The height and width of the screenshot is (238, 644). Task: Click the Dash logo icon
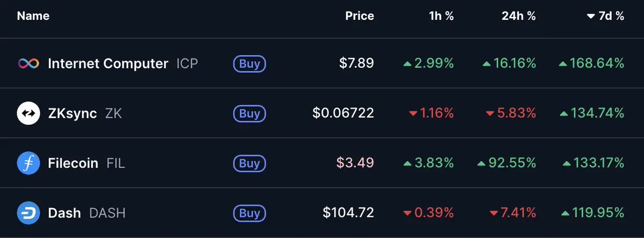(x=28, y=213)
